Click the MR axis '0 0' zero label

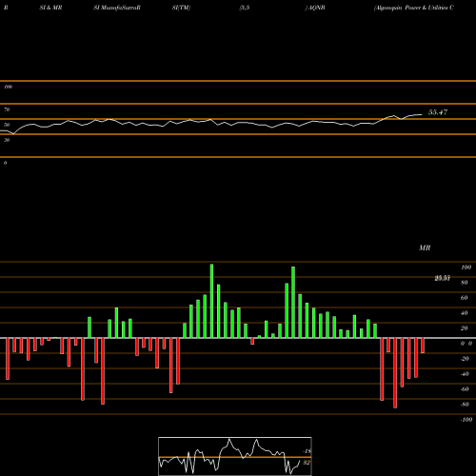pyautogui.click(x=466, y=344)
